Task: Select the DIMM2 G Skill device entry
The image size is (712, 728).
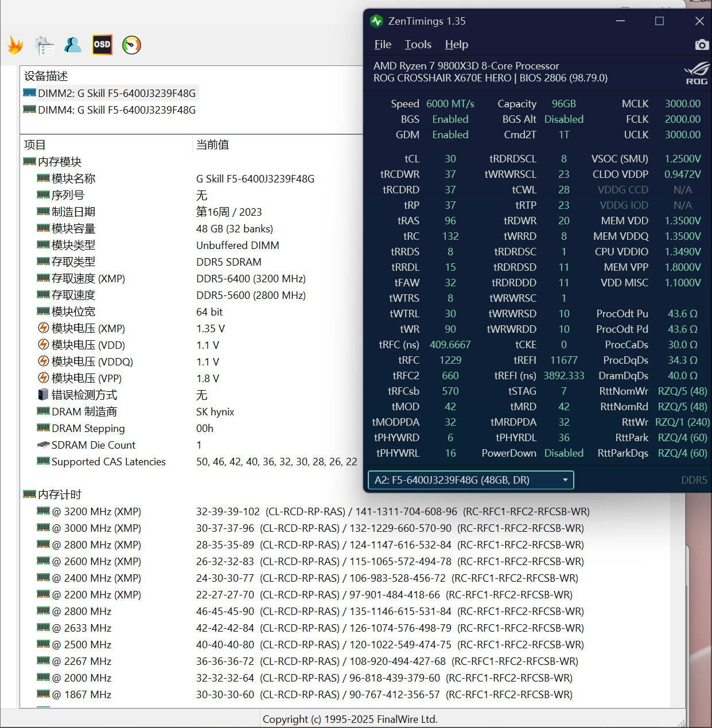Action: (116, 94)
